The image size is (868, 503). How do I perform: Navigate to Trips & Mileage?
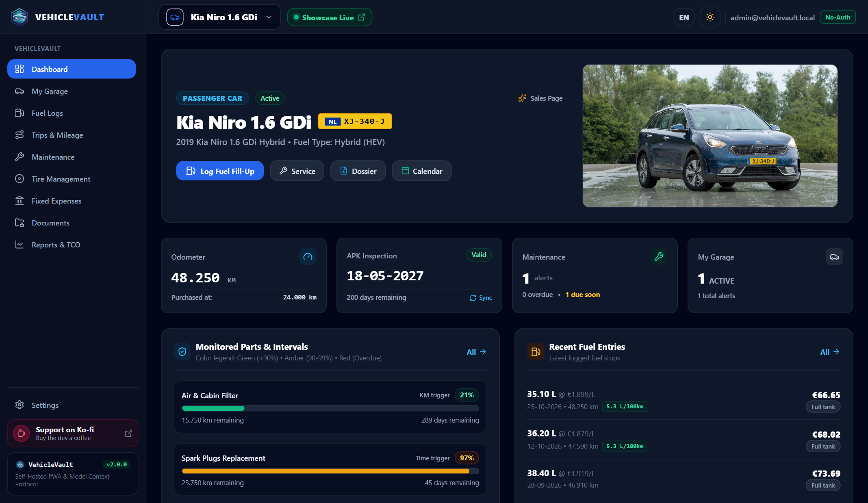pyautogui.click(x=72, y=135)
